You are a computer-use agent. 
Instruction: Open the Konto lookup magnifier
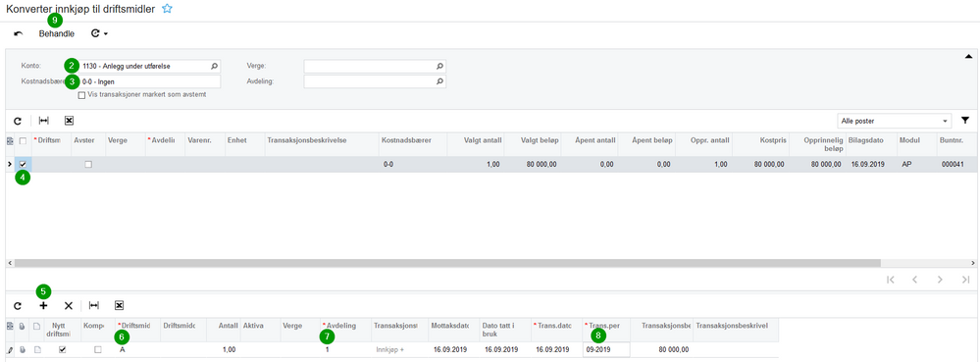point(214,66)
